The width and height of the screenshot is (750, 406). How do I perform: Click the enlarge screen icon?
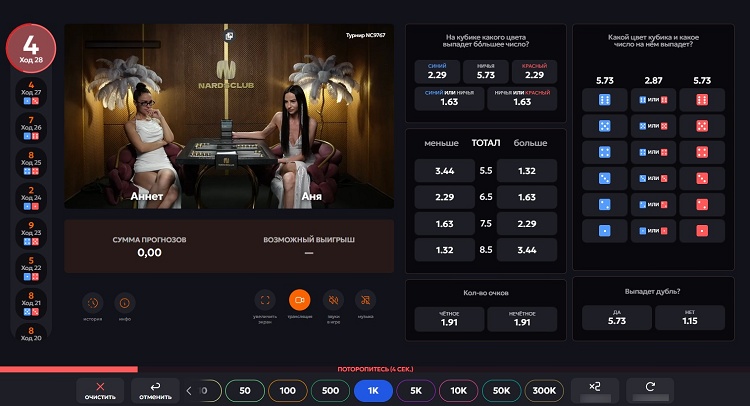click(265, 300)
